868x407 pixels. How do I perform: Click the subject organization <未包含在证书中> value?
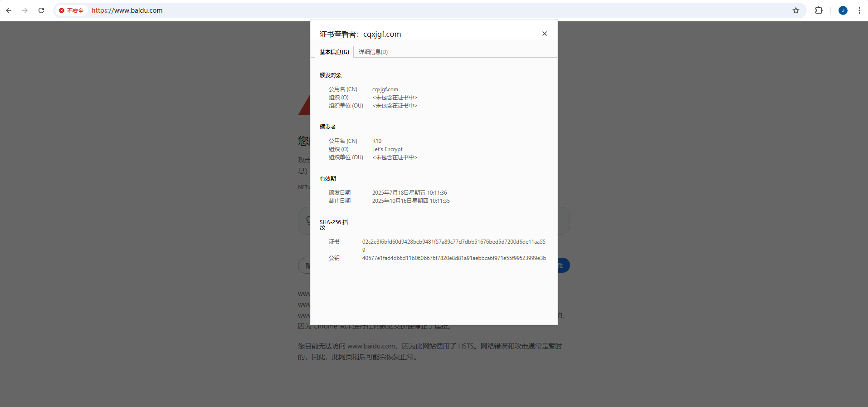click(395, 98)
